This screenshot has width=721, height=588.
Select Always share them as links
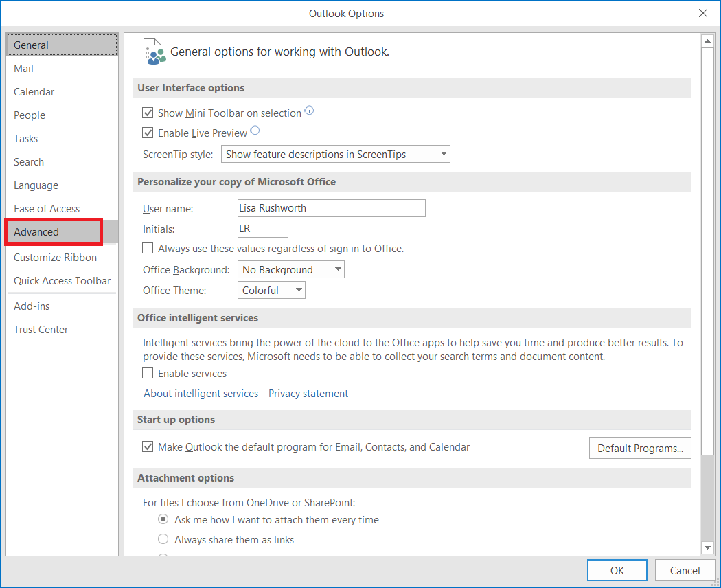pos(163,539)
